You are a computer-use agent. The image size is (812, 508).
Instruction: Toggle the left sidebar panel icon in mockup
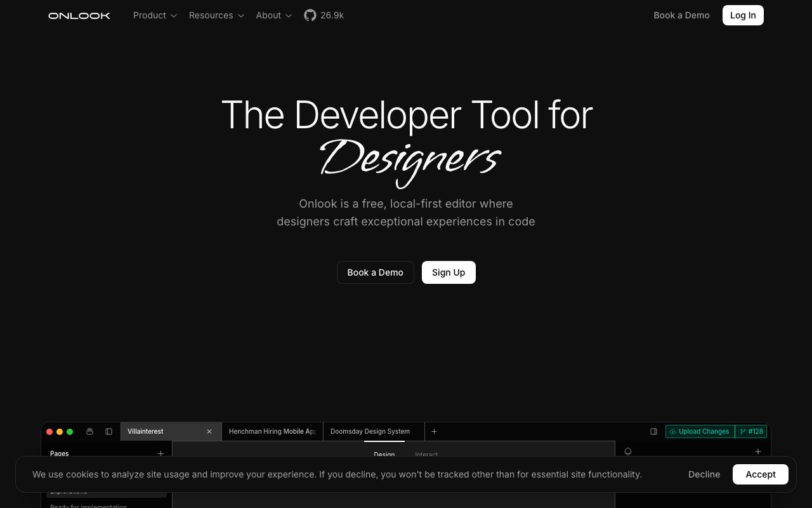[x=108, y=431]
